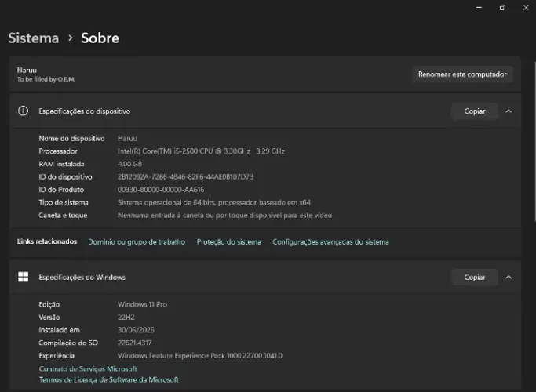Viewport: 536px width, 392px height.
Task: Collapse the Especificações do dispositivo section
Action: [509, 111]
